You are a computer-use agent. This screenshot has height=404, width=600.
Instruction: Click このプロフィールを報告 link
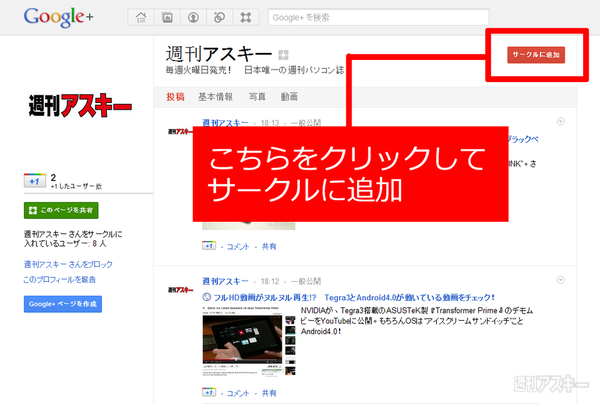[x=60, y=280]
